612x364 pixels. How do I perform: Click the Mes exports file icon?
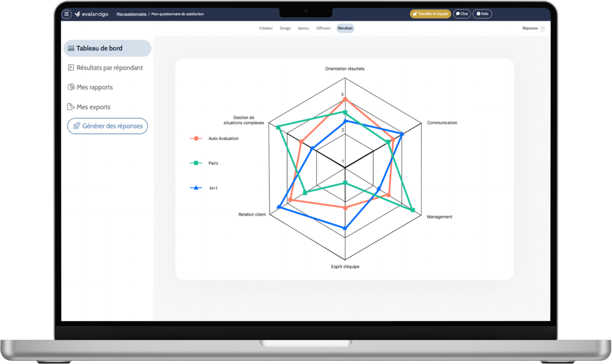[x=71, y=107]
